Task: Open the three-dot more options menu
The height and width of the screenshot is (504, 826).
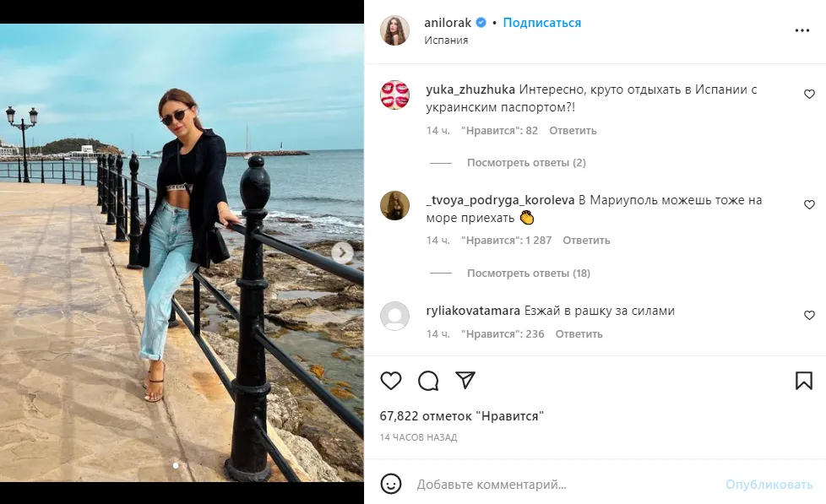Action: 802,30
